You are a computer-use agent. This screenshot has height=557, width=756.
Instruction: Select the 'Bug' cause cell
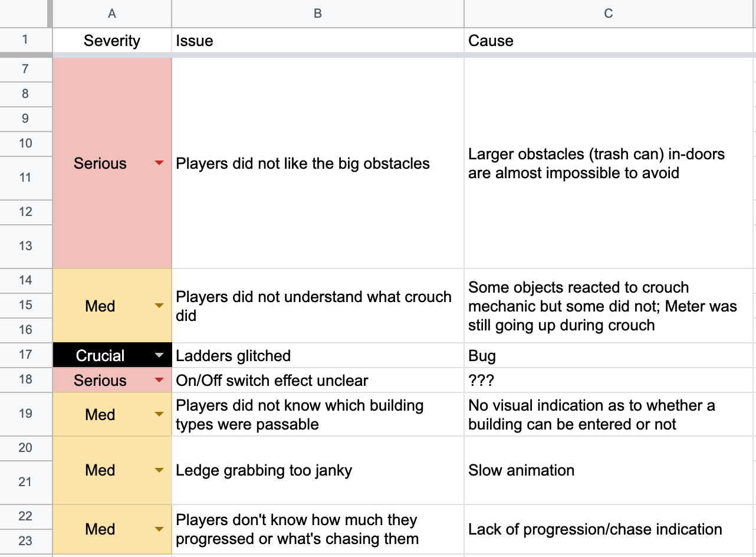coord(610,355)
